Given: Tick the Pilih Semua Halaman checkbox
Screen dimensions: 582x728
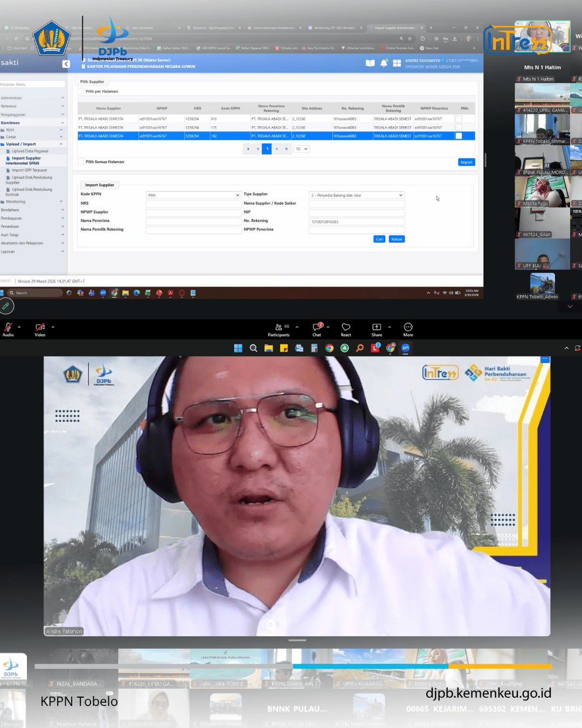Looking at the screenshot, I should [x=81, y=161].
